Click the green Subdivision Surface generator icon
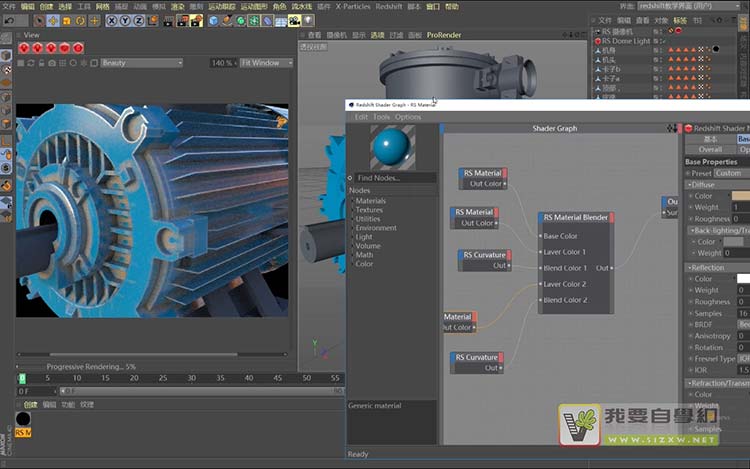 pos(241,21)
